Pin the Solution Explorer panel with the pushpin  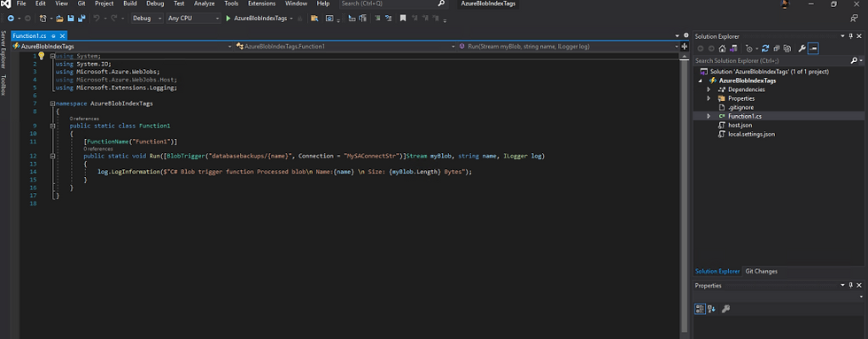850,36
